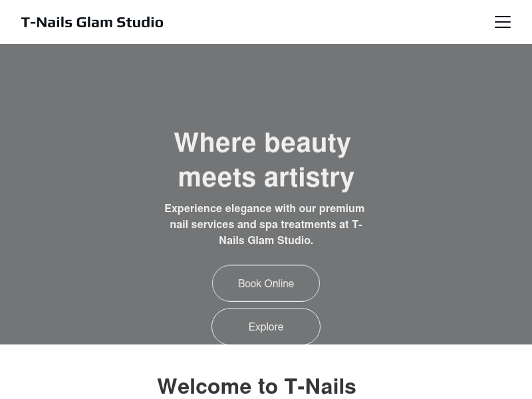Select the Welcome to T-Nails heading text
Viewport: 532px width, 399px height.
click(257, 386)
